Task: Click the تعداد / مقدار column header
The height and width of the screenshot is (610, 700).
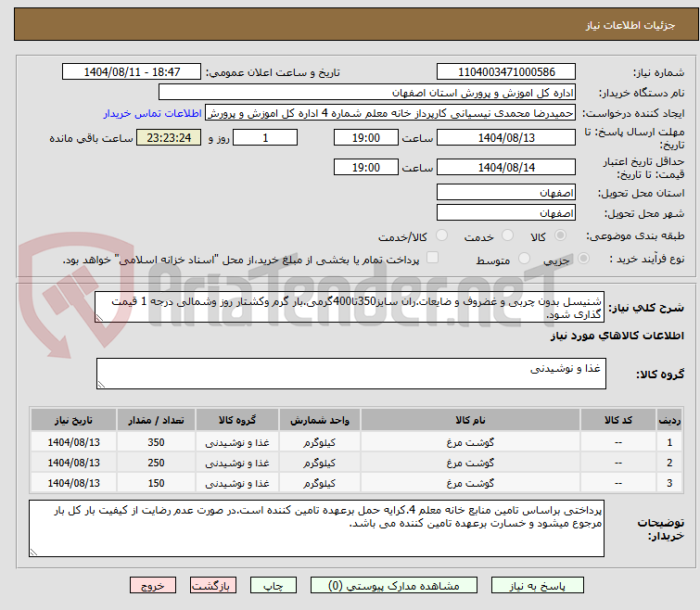Action: coord(155,420)
